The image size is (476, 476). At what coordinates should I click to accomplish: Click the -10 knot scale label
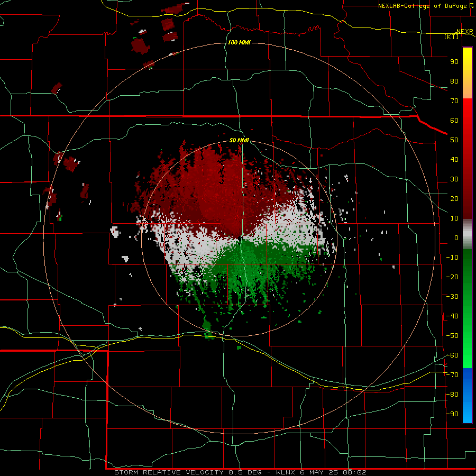(x=452, y=258)
